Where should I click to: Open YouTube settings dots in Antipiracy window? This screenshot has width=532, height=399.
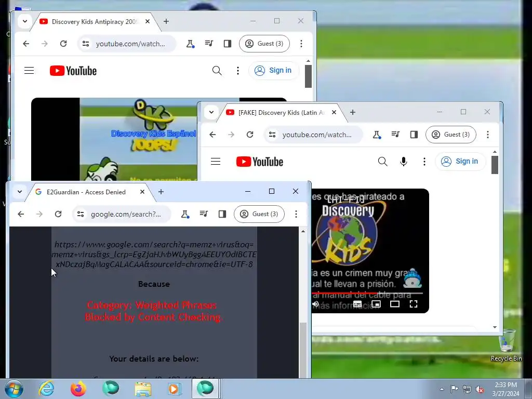point(238,71)
